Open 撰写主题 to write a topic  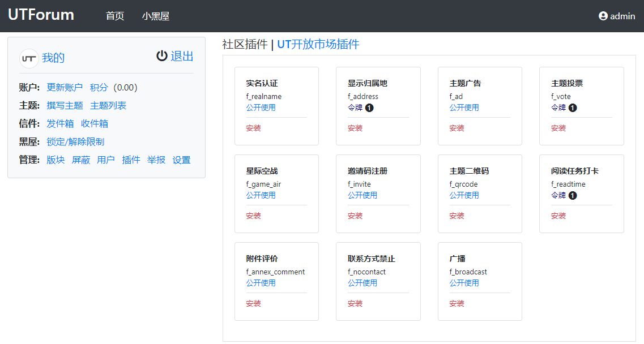click(65, 106)
